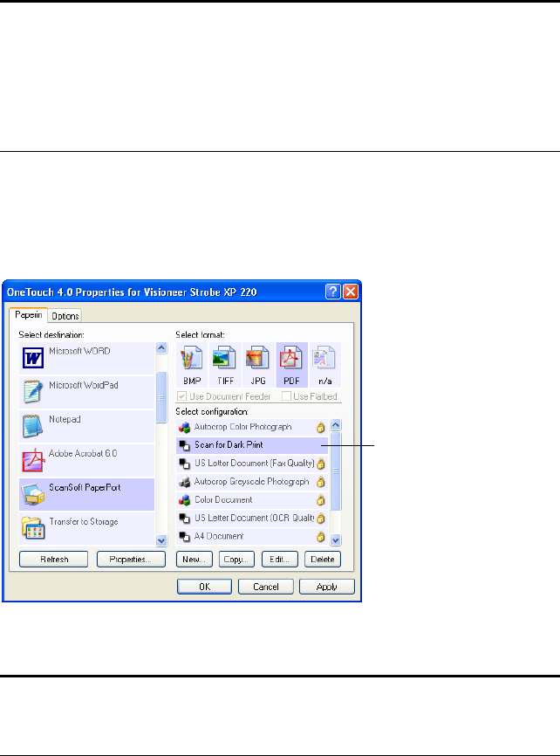Open the Paperin tab
Image resolution: width=560 pixels, height=756 pixels.
(29, 315)
